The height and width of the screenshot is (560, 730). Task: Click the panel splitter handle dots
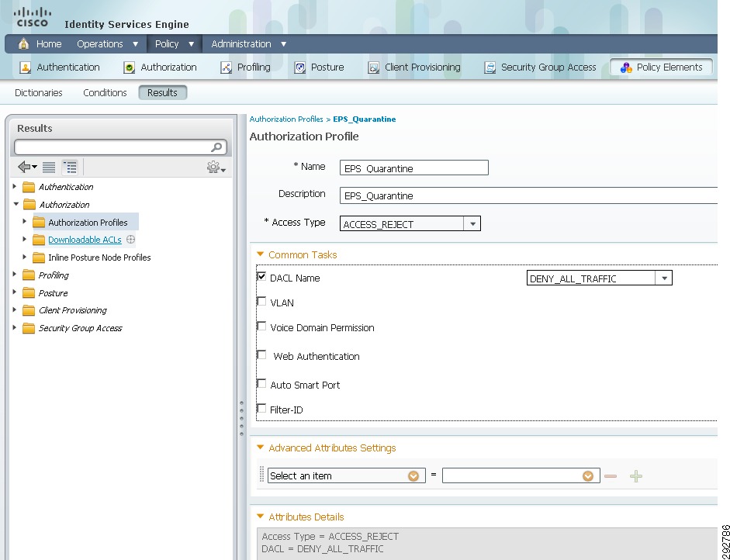click(x=241, y=418)
